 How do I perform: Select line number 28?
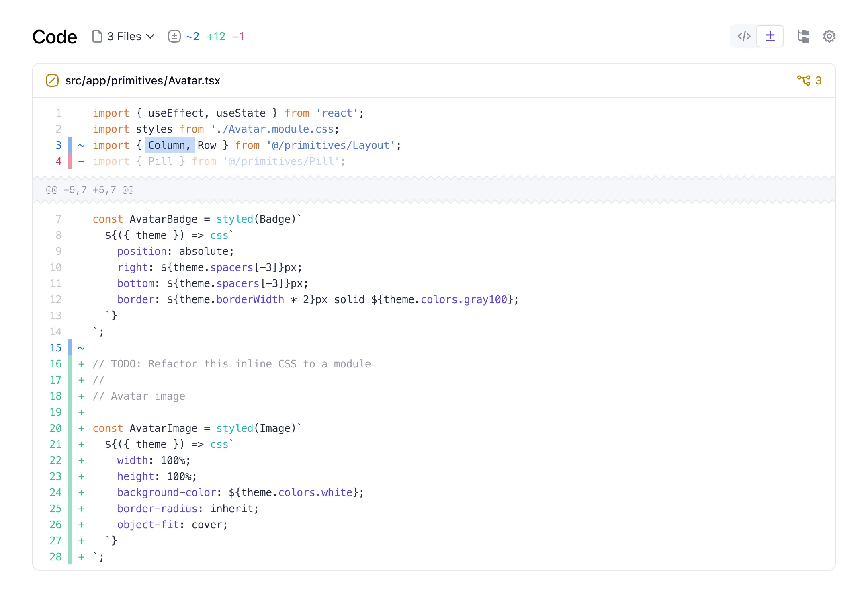click(55, 557)
